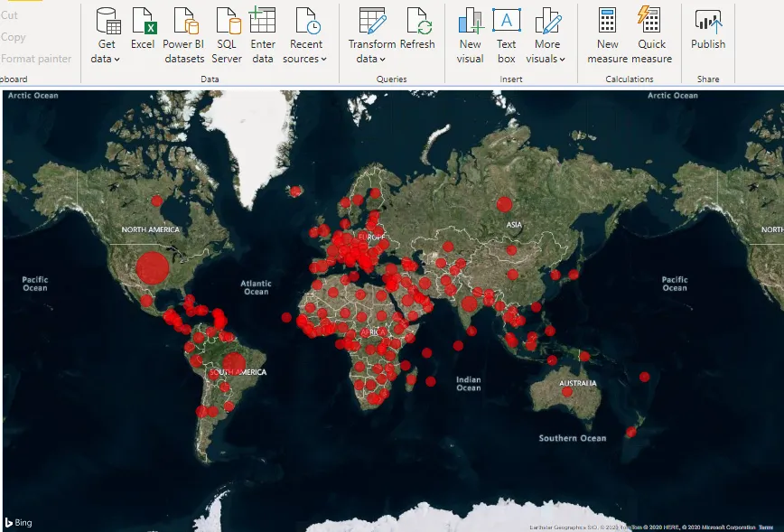Select the bubble over New Zealand

click(631, 432)
